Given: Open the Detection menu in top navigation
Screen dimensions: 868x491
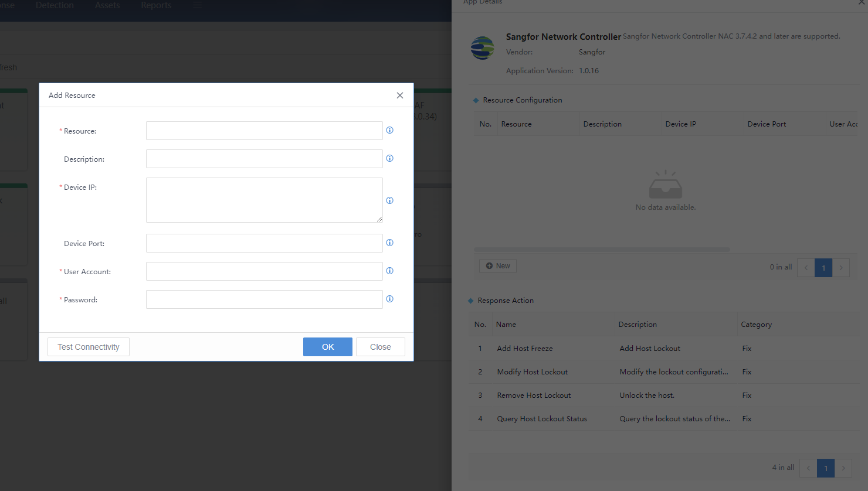Looking at the screenshot, I should tap(55, 5).
